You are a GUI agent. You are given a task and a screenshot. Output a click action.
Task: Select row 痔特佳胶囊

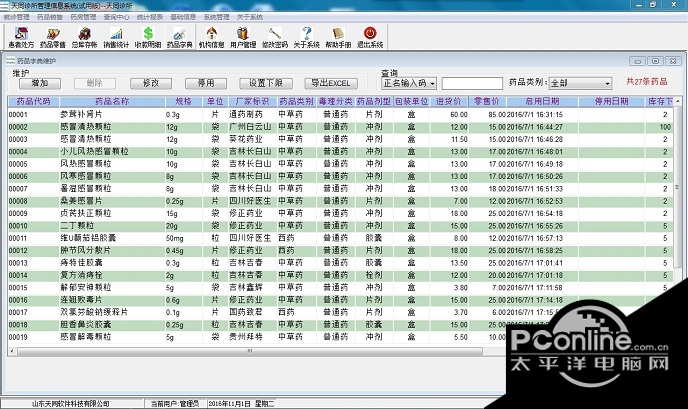(x=340, y=263)
